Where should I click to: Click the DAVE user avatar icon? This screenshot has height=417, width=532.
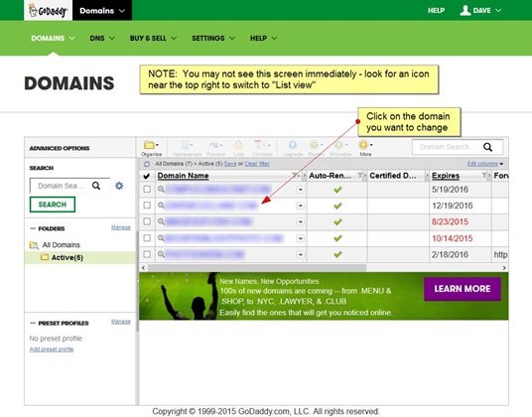pyautogui.click(x=465, y=10)
